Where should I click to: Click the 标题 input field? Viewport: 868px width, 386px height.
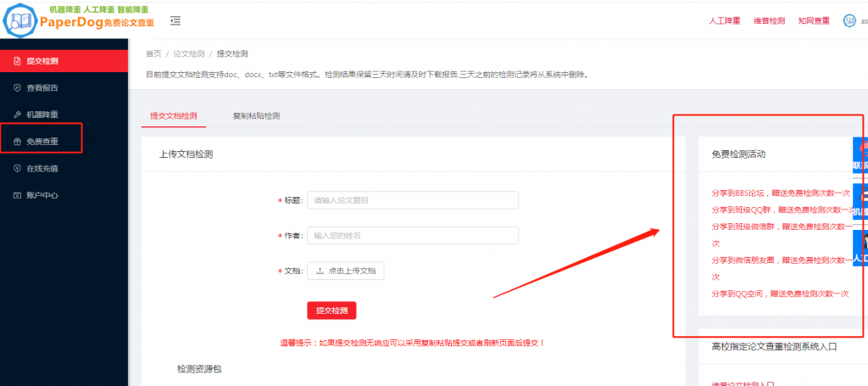[x=412, y=200]
